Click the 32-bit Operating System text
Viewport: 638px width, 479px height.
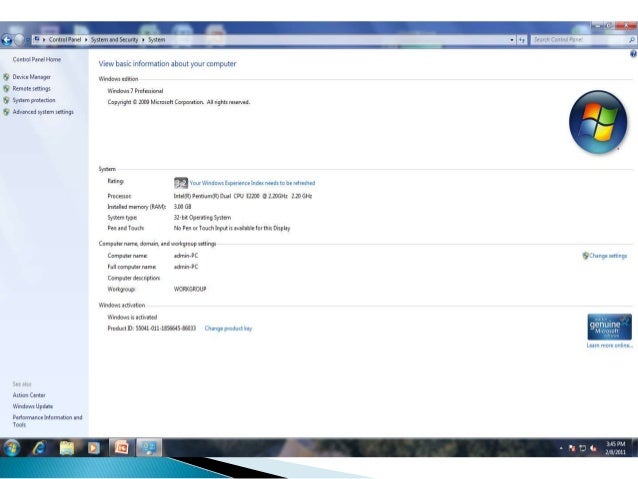[x=202, y=218]
